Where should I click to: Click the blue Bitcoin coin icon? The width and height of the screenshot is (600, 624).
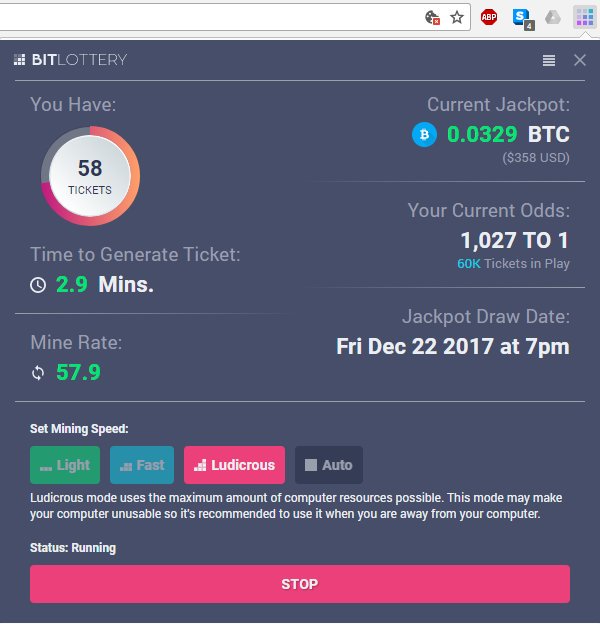(x=424, y=135)
